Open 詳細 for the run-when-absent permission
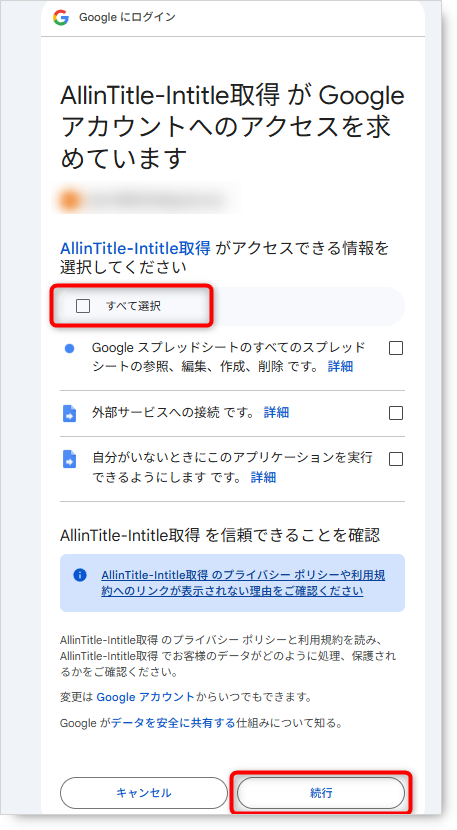 point(263,477)
